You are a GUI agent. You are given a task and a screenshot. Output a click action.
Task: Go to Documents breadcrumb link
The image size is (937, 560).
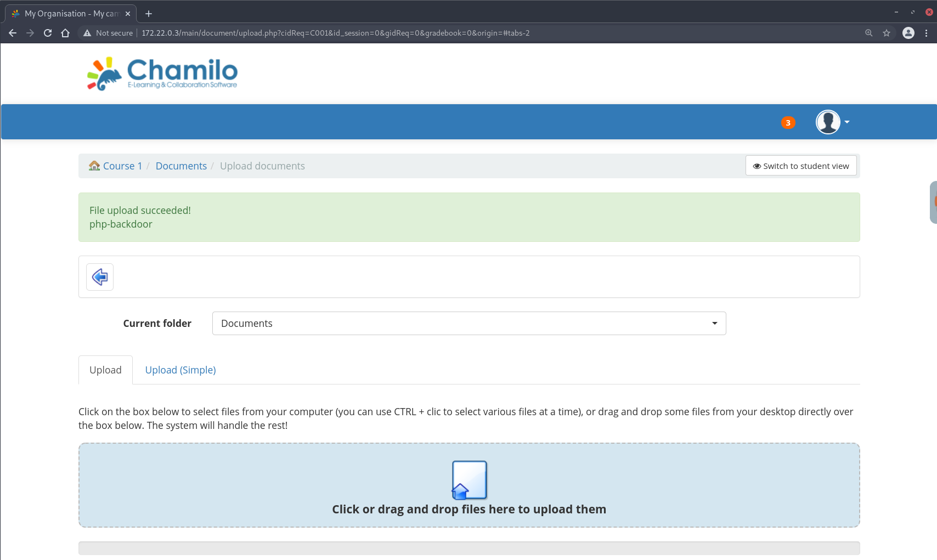181,166
